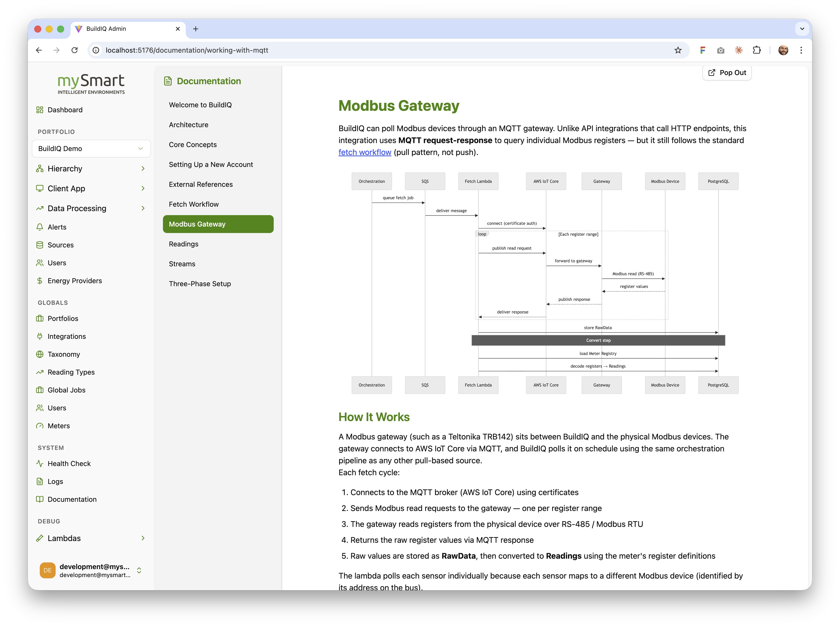The image size is (840, 627).
Task: Click the Taxonomy globe icon
Action: click(39, 354)
